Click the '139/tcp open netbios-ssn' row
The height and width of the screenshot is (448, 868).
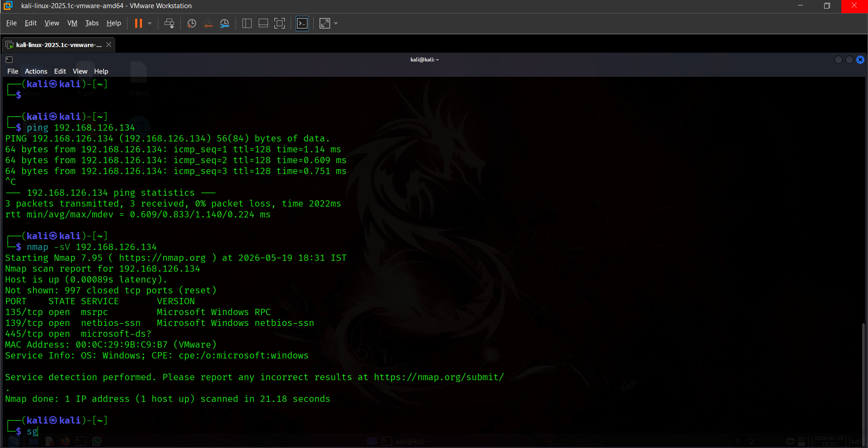tap(160, 323)
